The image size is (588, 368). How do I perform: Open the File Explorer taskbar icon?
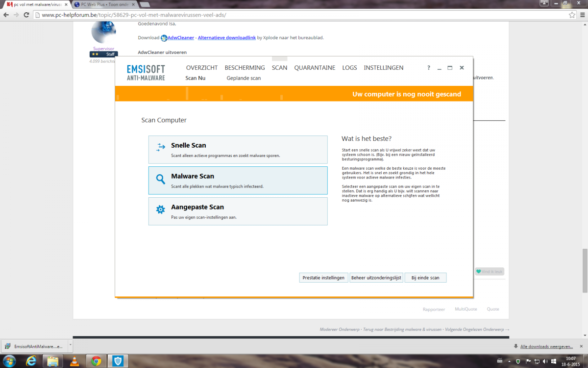pyautogui.click(x=52, y=361)
